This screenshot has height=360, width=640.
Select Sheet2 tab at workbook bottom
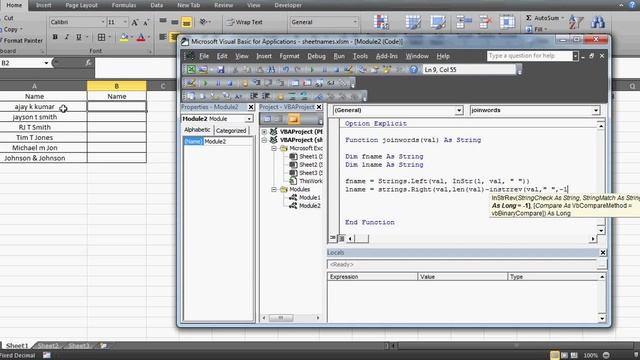48,346
